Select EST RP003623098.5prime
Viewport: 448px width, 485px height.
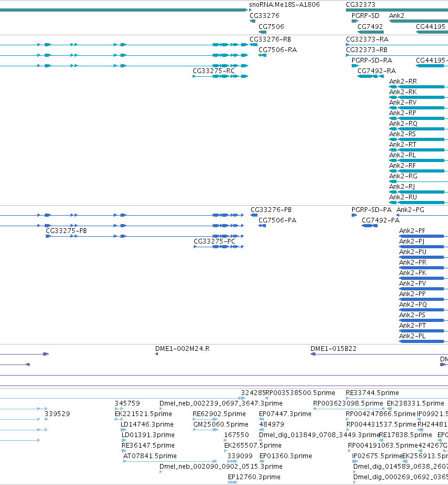click(x=348, y=403)
